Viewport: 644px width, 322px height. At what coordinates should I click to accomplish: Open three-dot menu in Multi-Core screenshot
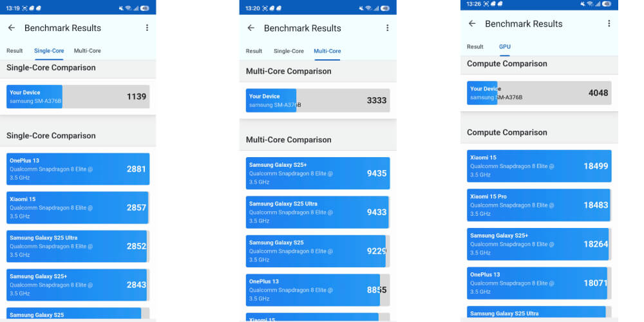(387, 28)
